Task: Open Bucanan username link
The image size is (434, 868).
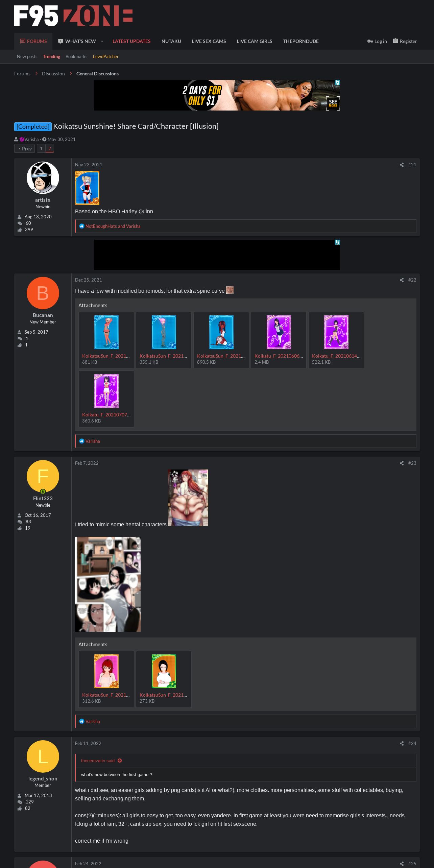Action: (x=43, y=315)
